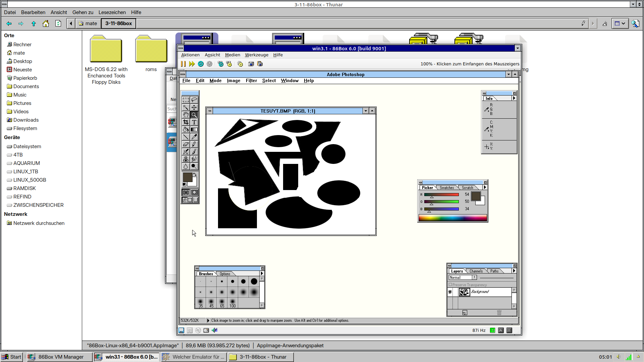This screenshot has width=644, height=362.
Task: Open Photoshop Filter menu
Action: tap(251, 81)
